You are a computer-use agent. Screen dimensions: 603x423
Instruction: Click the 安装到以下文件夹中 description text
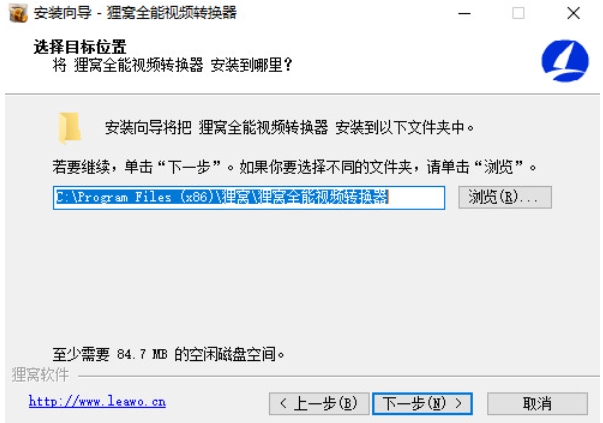click(x=289, y=127)
